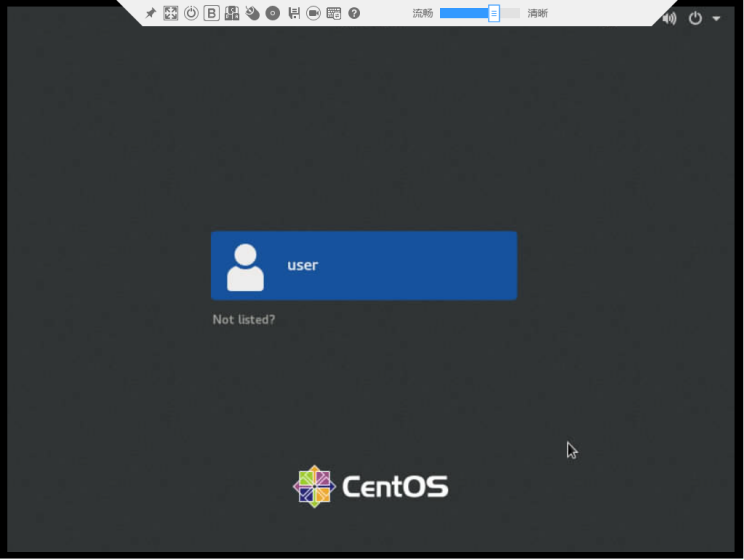Click the 流畅 label left of slider
The width and height of the screenshot is (744, 560).
point(423,13)
